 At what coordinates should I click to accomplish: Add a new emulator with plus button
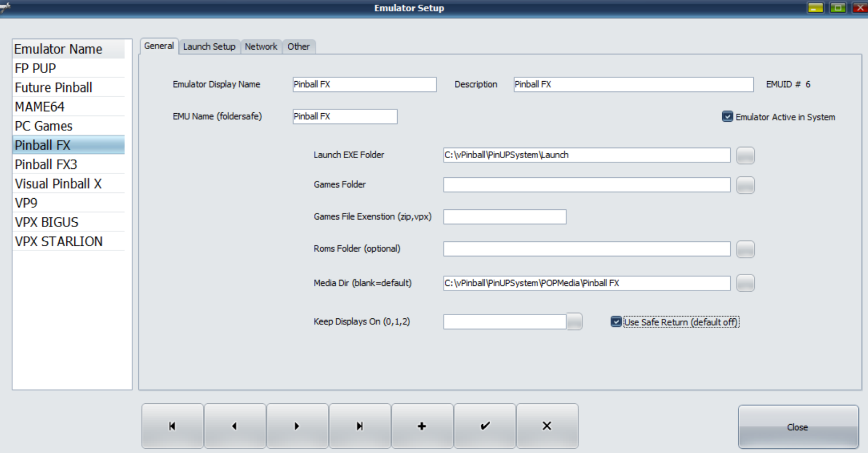tap(422, 426)
